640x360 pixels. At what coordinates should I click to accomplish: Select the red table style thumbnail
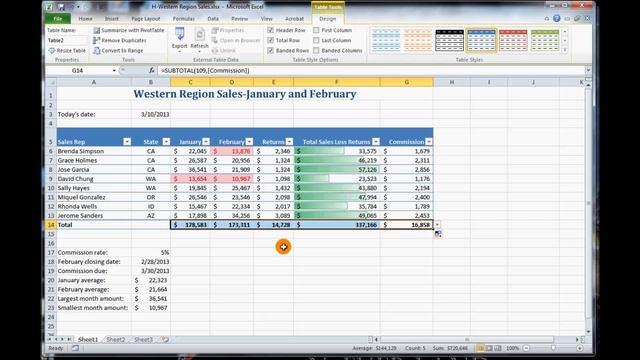[513, 40]
